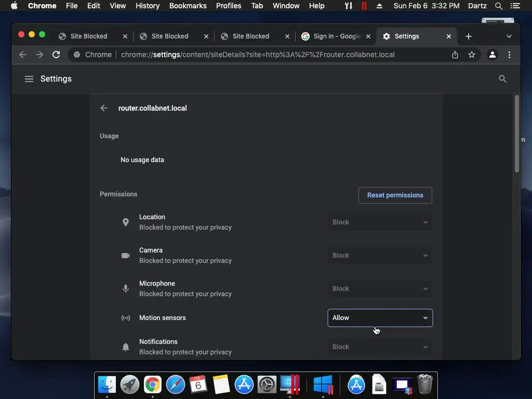Close the Settings tab
The height and width of the screenshot is (399, 532).
(449, 36)
